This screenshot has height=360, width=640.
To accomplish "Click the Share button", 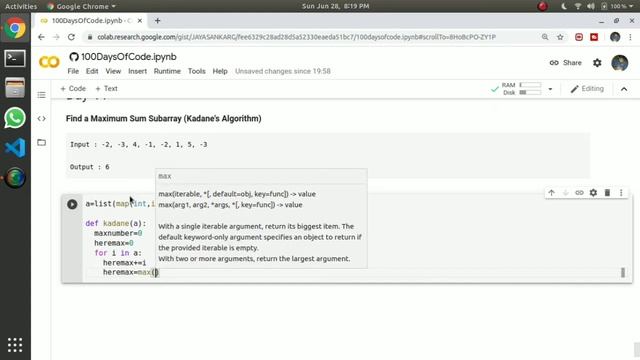I will 565,63.
